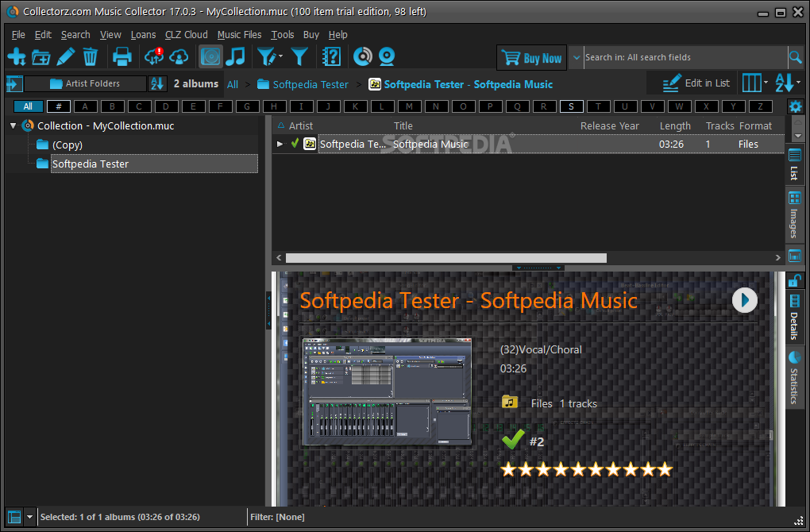
Task: Sort by the Title column header
Action: 403,125
